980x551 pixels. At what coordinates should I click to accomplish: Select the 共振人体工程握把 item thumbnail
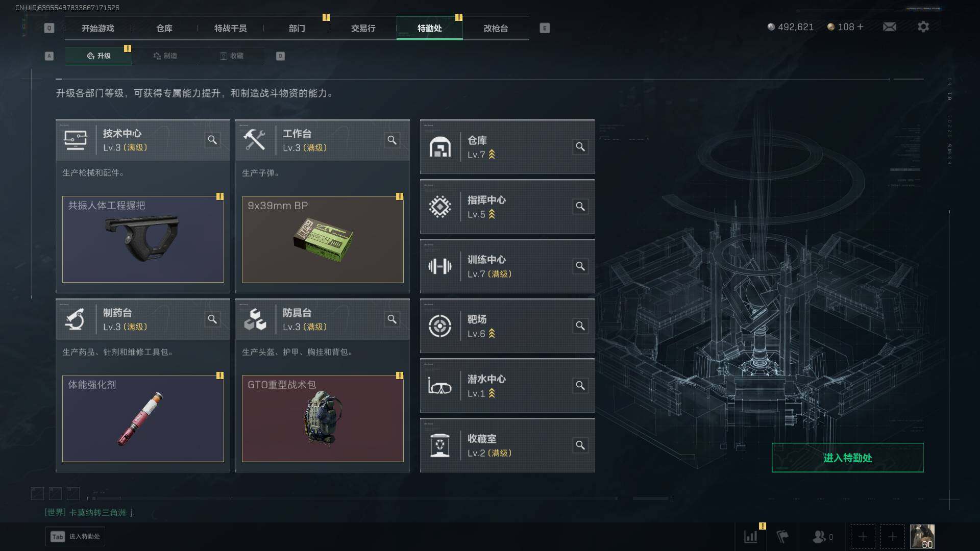(143, 239)
